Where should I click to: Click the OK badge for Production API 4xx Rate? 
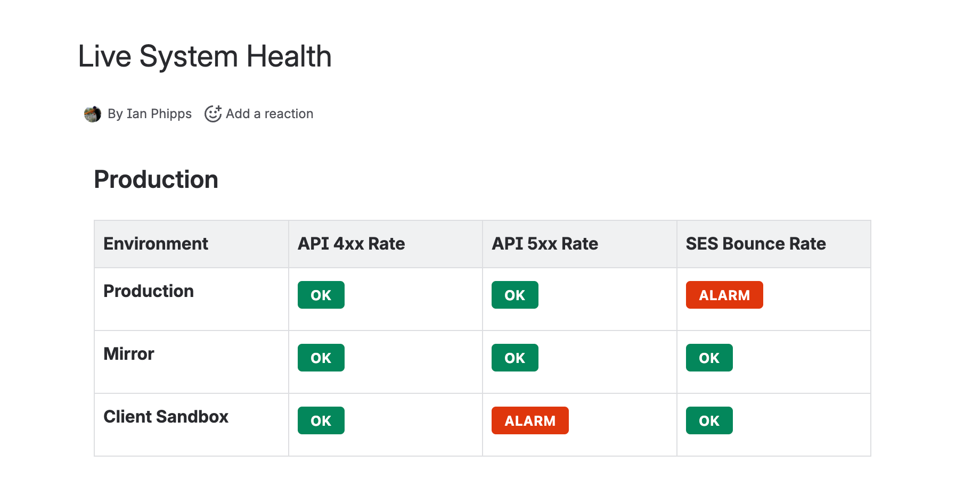(x=321, y=294)
